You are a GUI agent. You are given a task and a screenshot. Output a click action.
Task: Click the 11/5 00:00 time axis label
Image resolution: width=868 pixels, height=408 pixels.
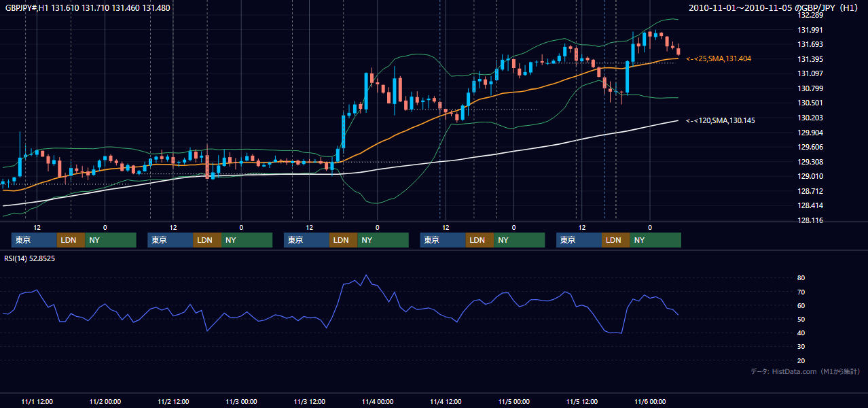514,401
